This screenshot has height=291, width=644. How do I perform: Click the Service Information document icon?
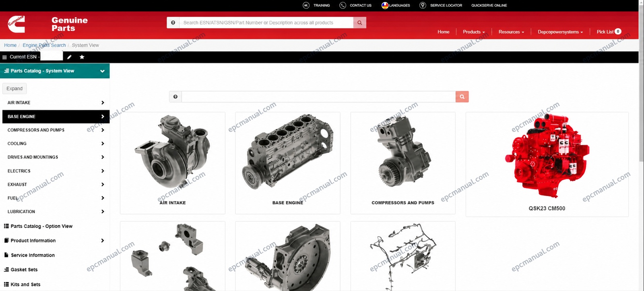(x=6, y=255)
